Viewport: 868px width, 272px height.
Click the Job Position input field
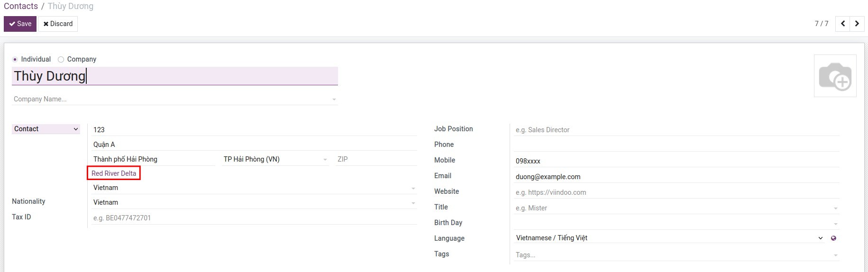676,130
